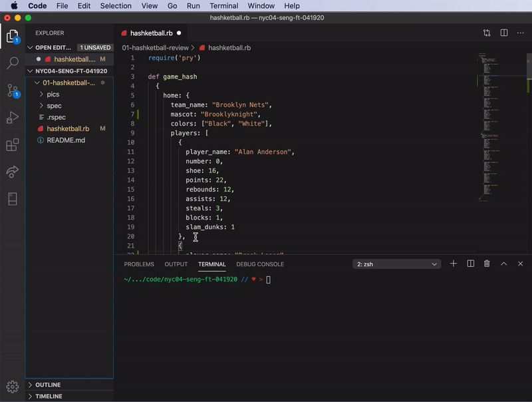
Task: Open the editor More Actions ellipsis
Action: [520, 33]
